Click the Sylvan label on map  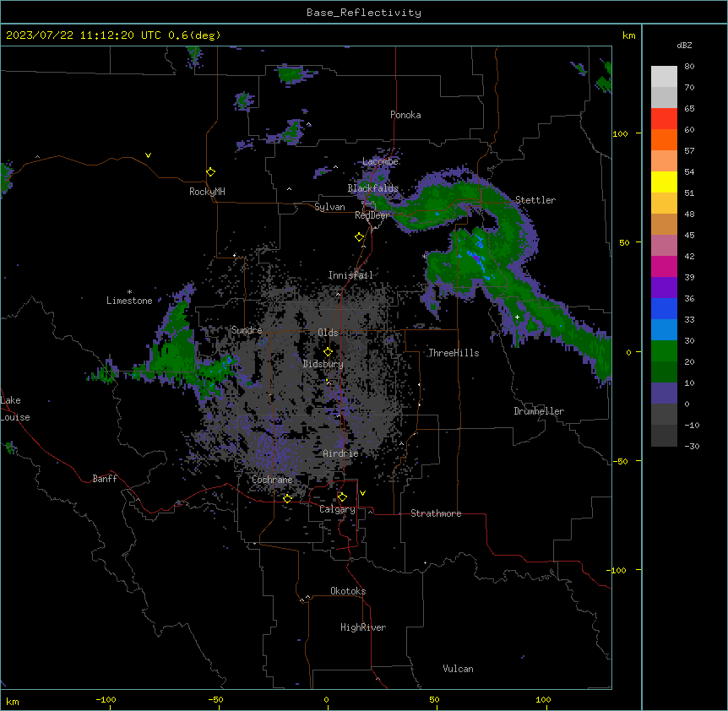[x=329, y=207]
